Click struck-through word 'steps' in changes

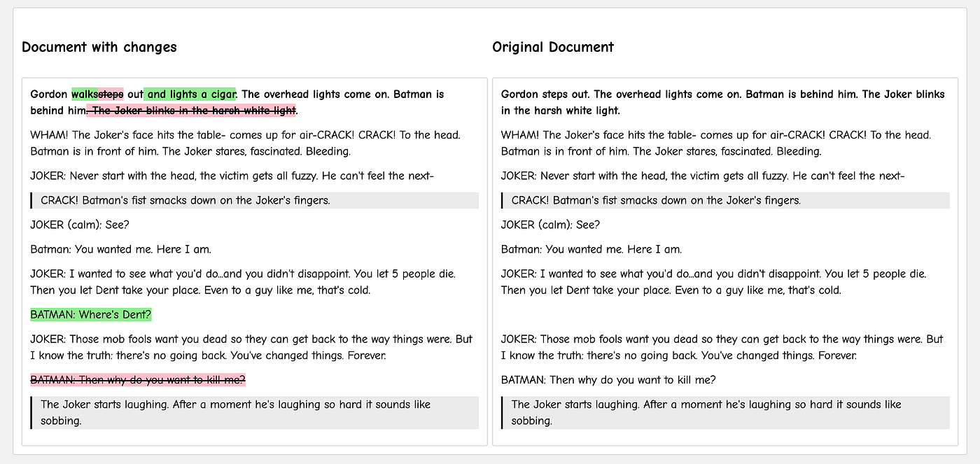[x=111, y=94]
